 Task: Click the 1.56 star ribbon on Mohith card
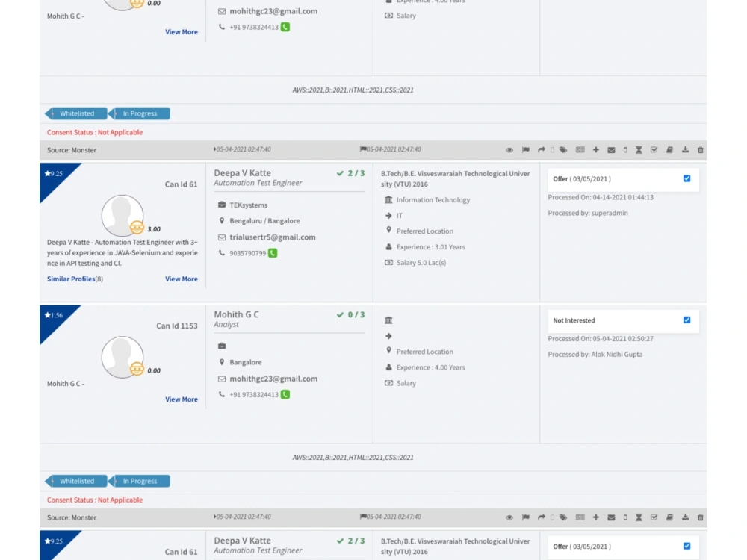coord(54,315)
